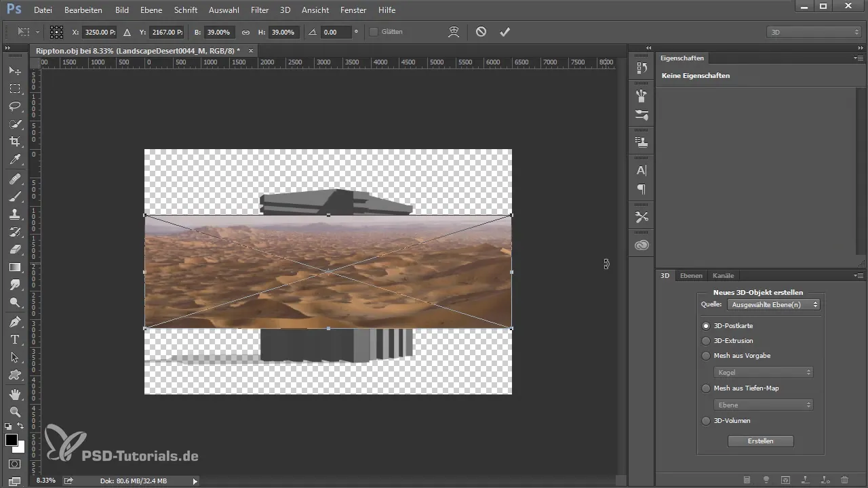Click the zoom percentage field 8.33%

click(x=46, y=481)
